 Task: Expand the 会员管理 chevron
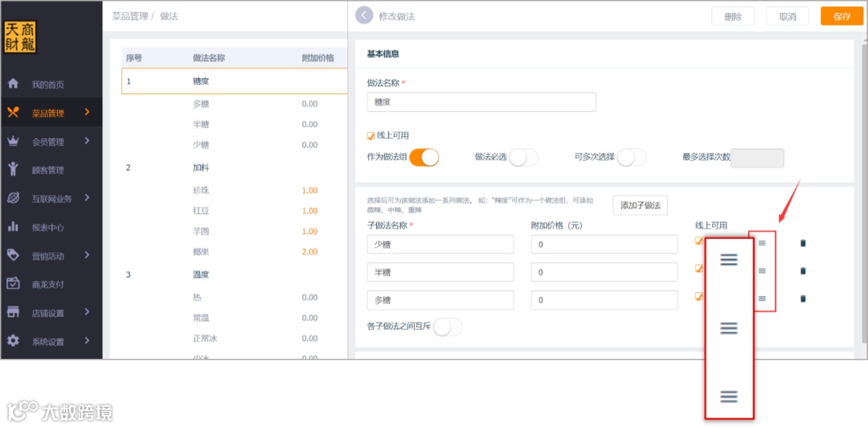pos(87,141)
